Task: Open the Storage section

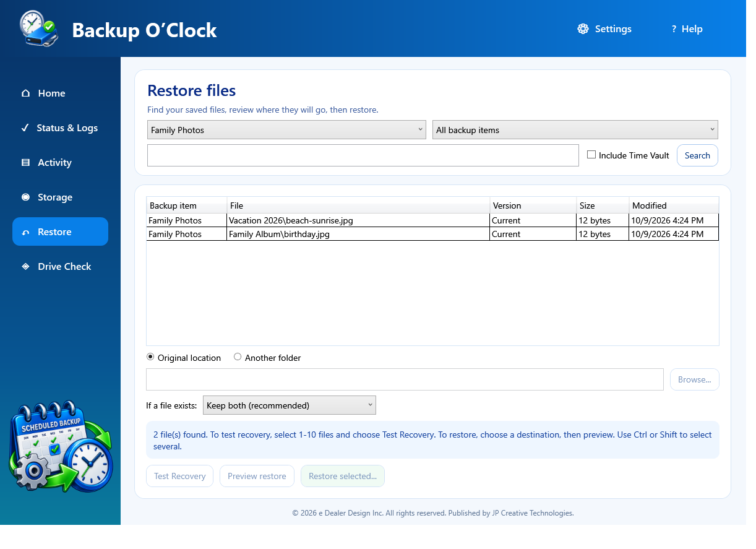Action: click(60, 197)
